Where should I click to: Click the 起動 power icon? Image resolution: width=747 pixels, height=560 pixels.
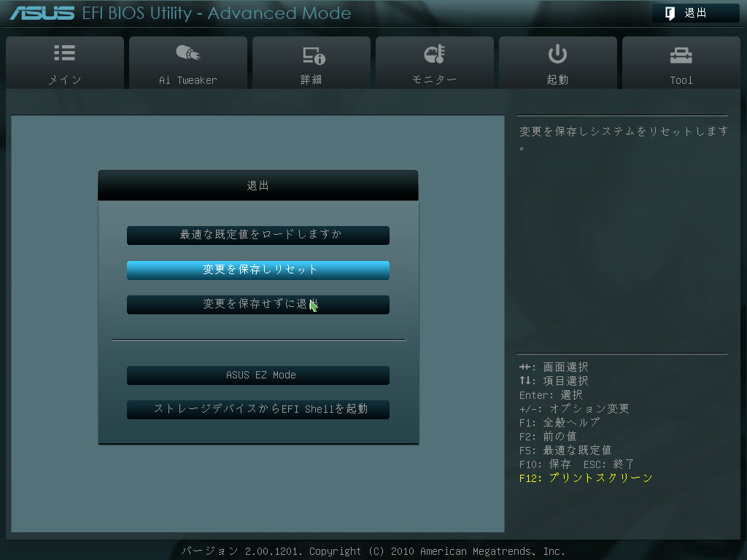pos(557,54)
